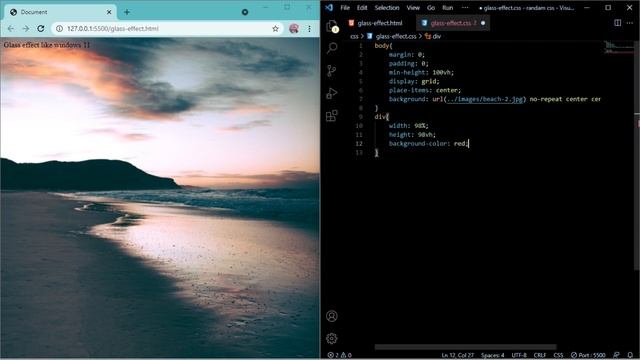
Task: Click 'Glass effect like windows 11' page text
Action: click(x=47, y=45)
